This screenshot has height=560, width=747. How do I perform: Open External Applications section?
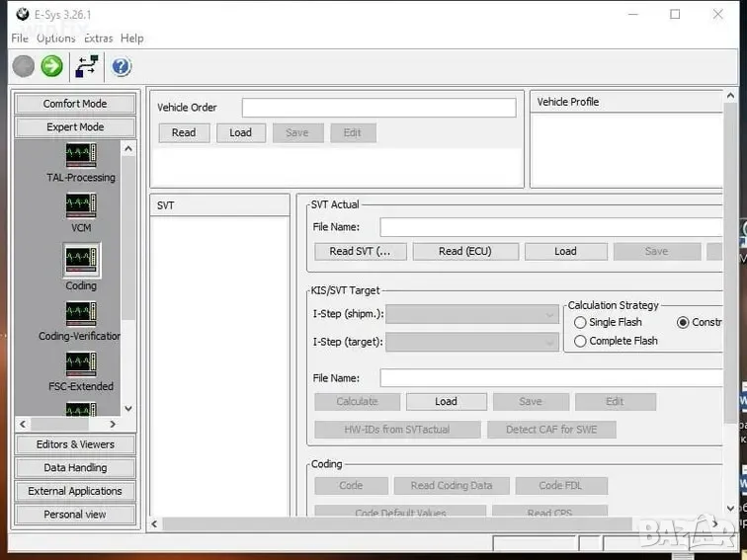[75, 491]
